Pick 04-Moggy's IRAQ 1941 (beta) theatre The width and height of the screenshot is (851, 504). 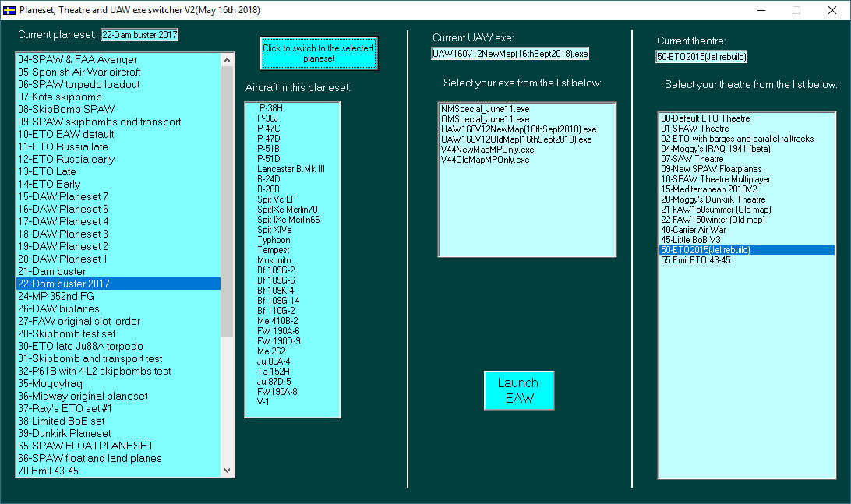(x=747, y=149)
